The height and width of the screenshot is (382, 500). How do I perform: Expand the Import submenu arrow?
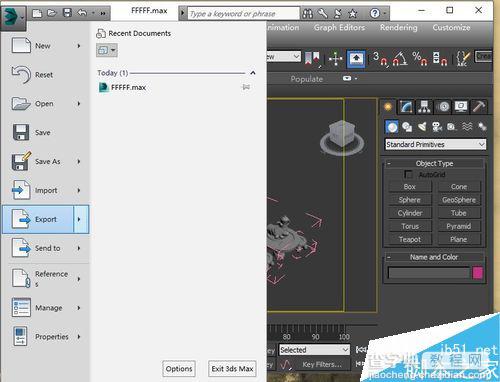point(79,190)
